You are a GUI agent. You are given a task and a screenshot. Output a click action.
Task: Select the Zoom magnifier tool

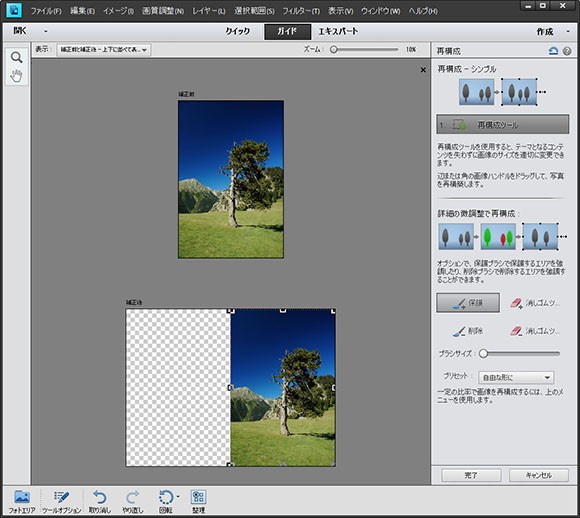tap(16, 57)
